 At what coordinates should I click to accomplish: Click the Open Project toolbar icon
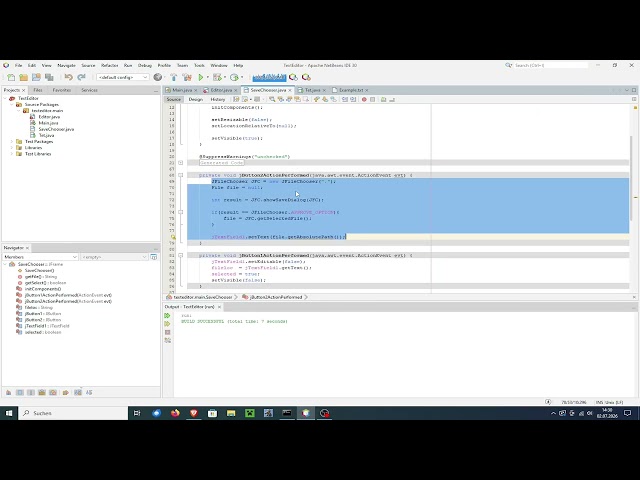(x=36, y=77)
